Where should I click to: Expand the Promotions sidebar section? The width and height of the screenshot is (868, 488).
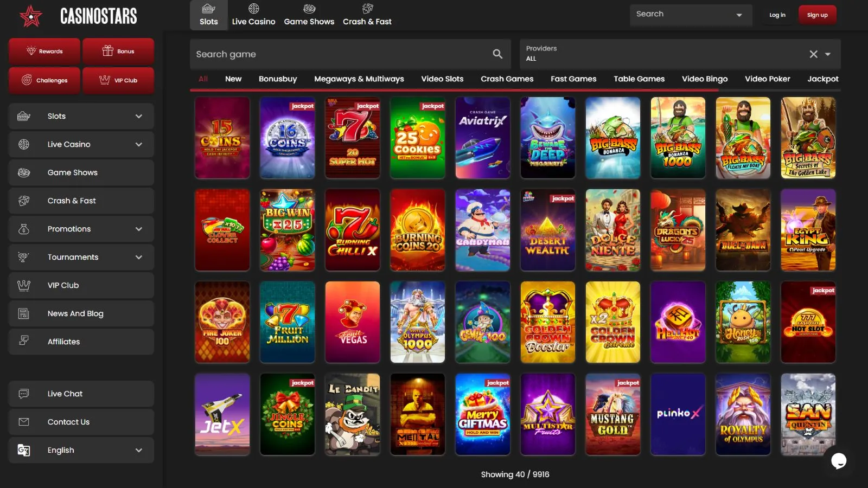[x=139, y=229]
